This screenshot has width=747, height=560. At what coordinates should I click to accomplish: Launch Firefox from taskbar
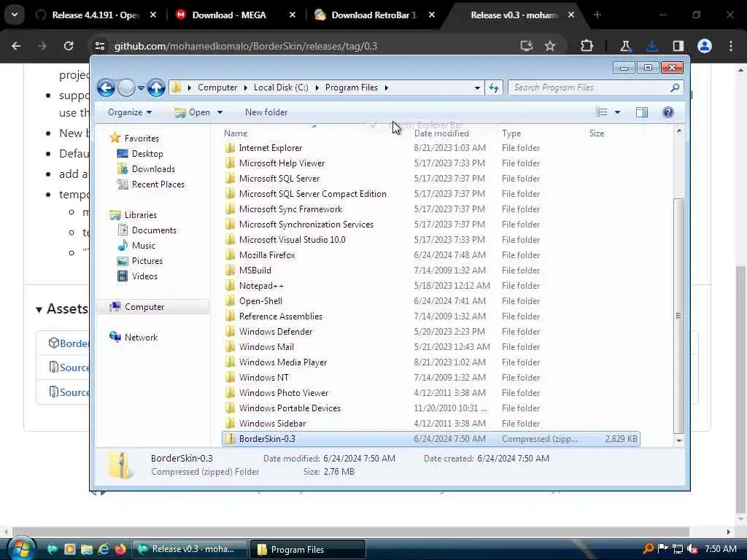tap(120, 550)
